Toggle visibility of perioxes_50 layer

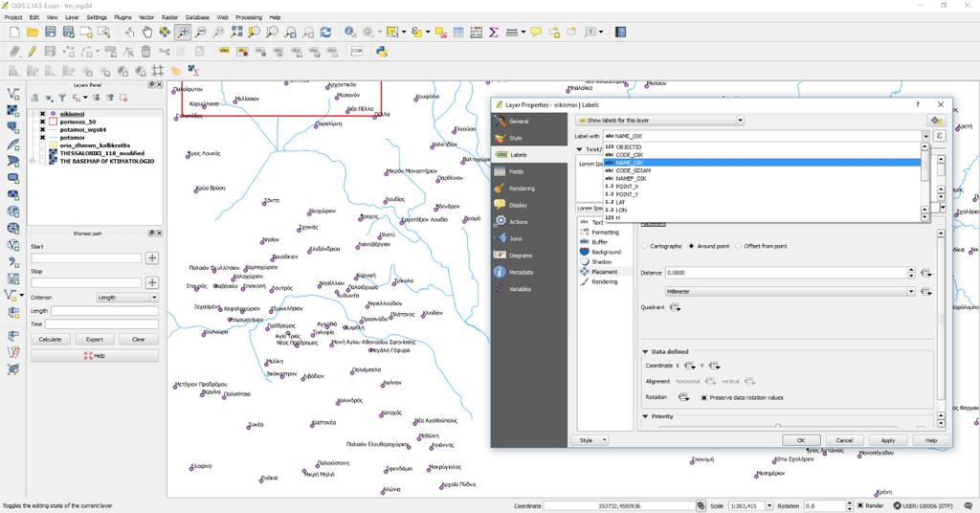[x=42, y=122]
